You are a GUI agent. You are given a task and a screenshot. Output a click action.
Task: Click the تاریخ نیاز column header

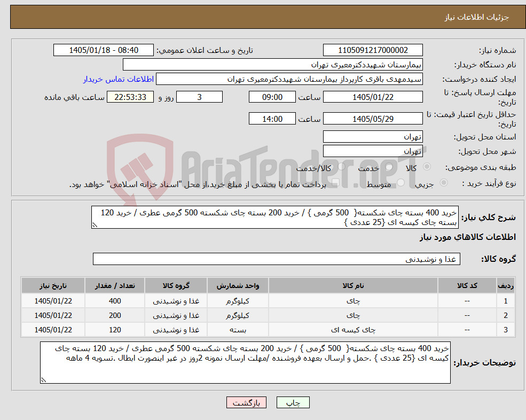click(53, 286)
